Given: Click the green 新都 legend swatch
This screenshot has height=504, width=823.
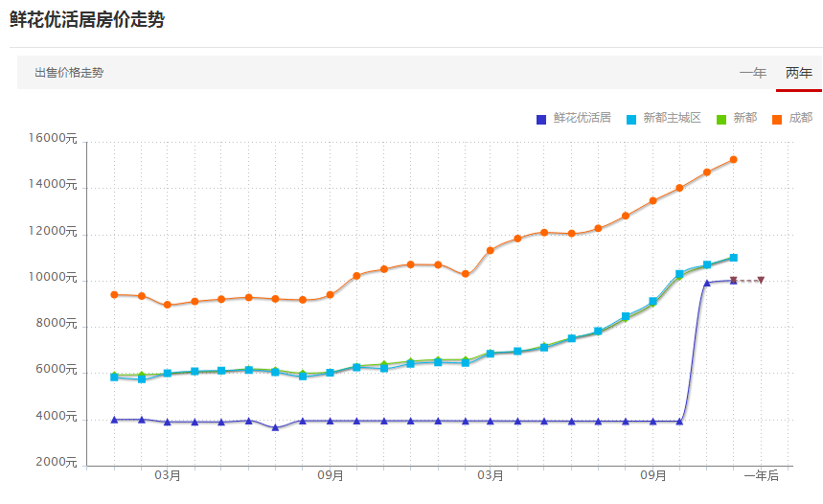Looking at the screenshot, I should tap(721, 120).
